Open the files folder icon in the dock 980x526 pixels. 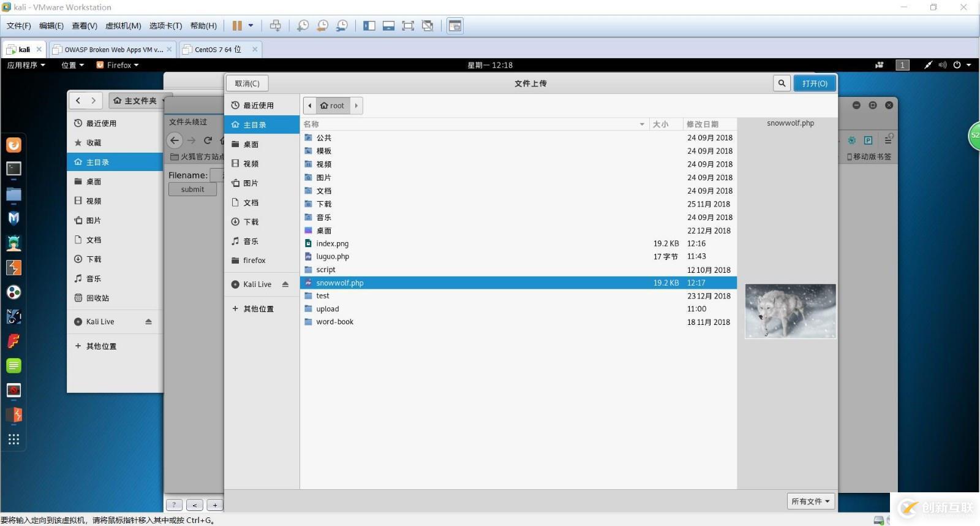[x=13, y=194]
